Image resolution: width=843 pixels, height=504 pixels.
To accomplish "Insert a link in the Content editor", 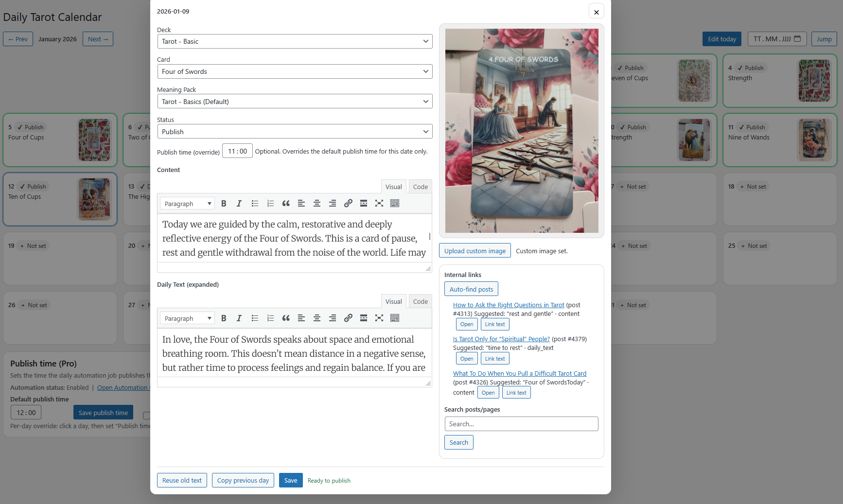I will (x=348, y=203).
